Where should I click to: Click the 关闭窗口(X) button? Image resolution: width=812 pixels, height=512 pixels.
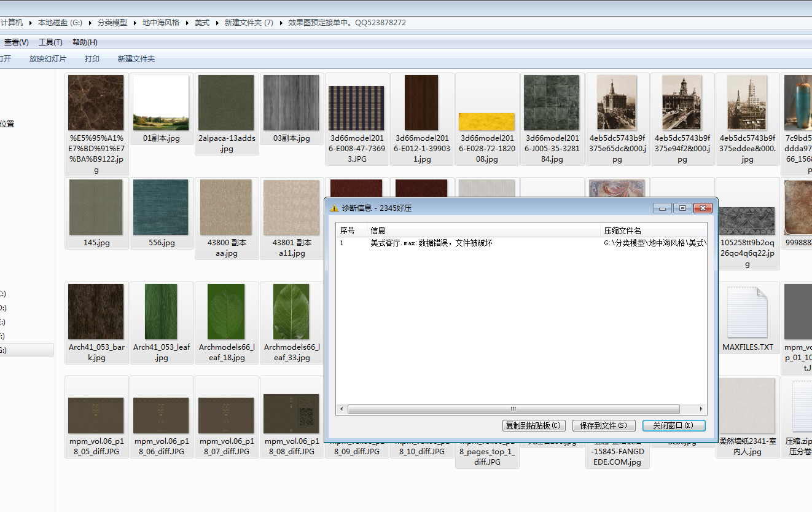pos(674,425)
